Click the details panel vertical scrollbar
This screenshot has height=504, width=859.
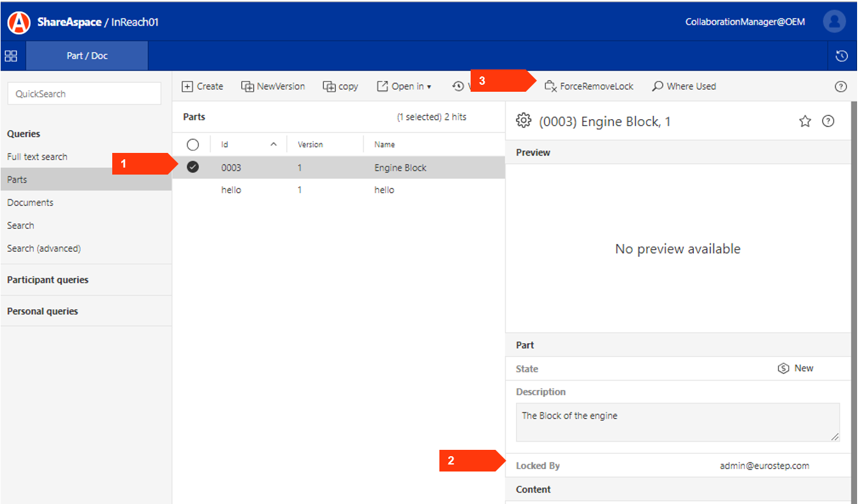click(854, 302)
